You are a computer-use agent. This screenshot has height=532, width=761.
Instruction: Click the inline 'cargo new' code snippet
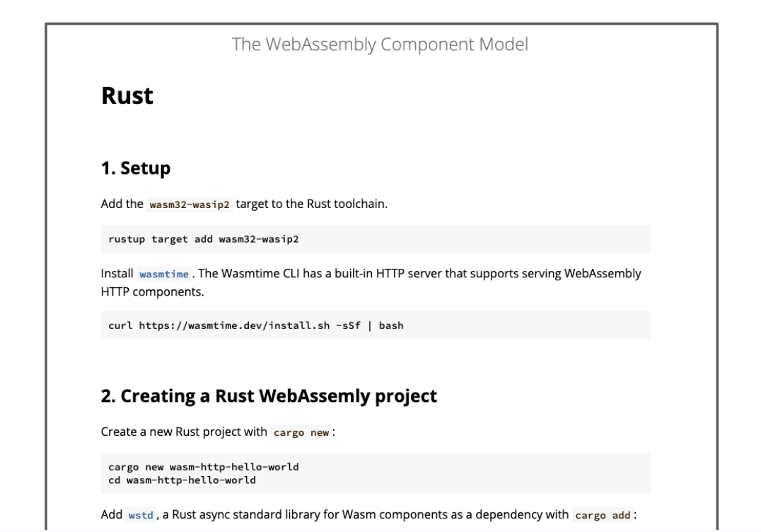(x=301, y=432)
